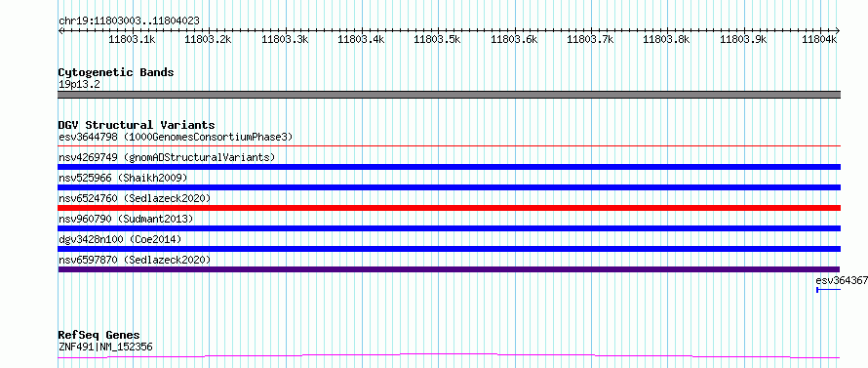This screenshot has height=368, width=868.
Task: Select the thin red esv3644798 variant line
Action: point(449,146)
